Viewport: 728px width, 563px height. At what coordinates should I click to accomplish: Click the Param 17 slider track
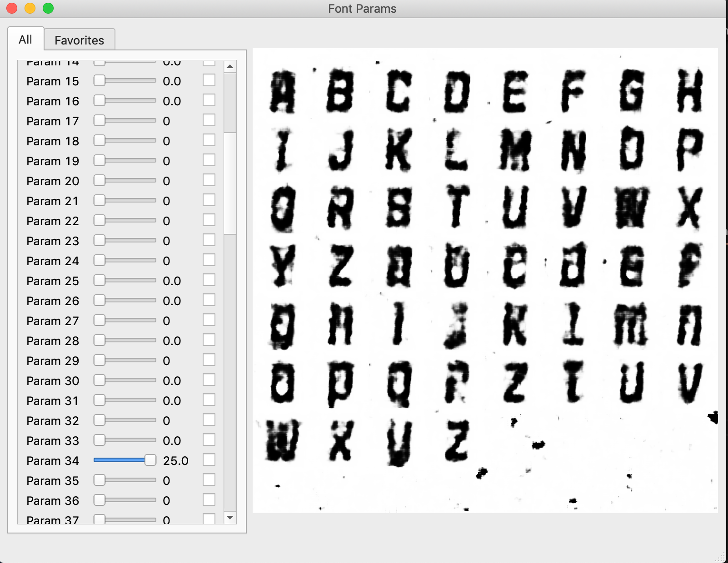point(124,120)
